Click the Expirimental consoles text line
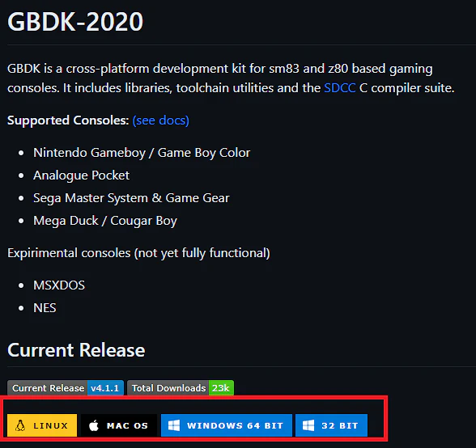476x448 pixels. [138, 253]
